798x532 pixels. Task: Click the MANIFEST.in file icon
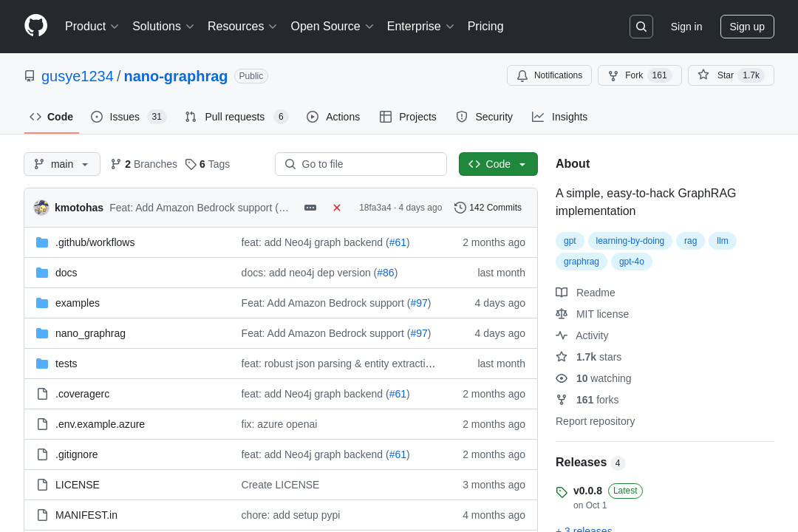pyautogui.click(x=42, y=515)
